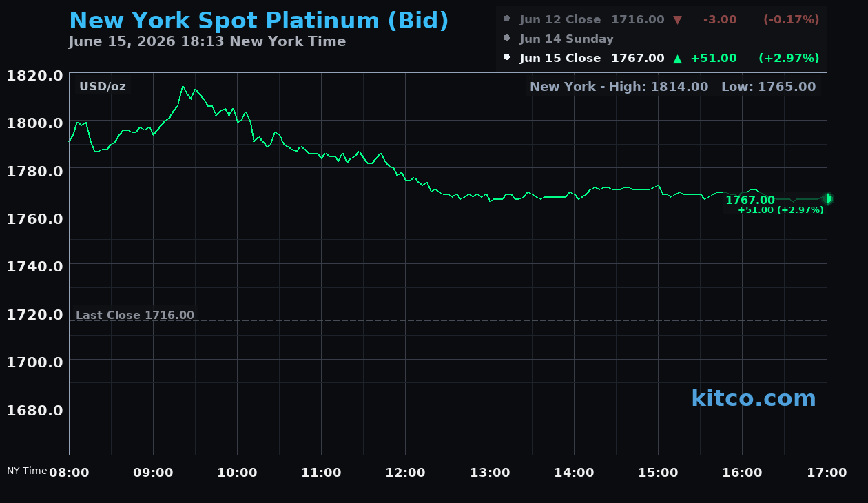This screenshot has height=503, width=868.
Task: Click the 1767.00 price tag on chart
Action: coord(750,200)
